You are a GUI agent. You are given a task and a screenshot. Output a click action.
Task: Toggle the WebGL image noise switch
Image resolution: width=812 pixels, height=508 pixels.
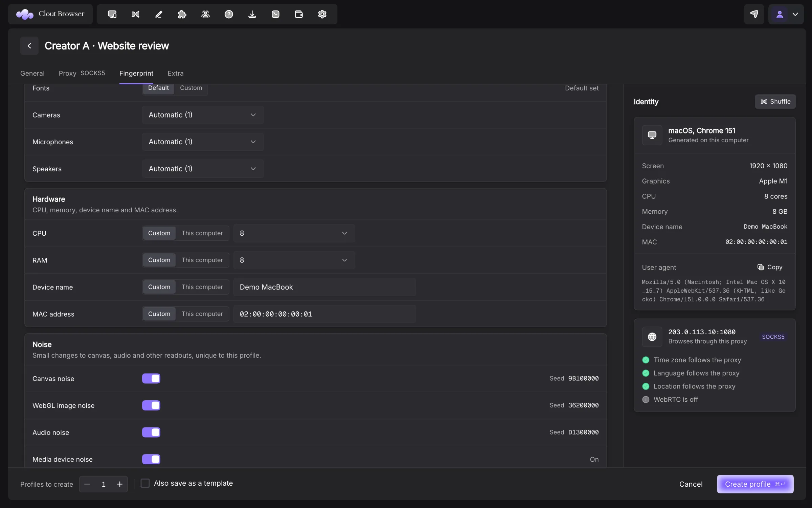pyautogui.click(x=151, y=405)
